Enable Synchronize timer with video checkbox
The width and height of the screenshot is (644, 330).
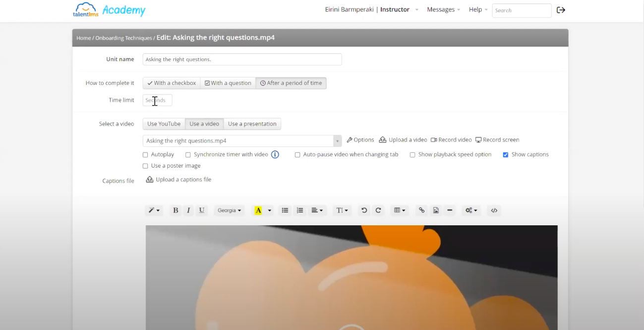[188, 155]
